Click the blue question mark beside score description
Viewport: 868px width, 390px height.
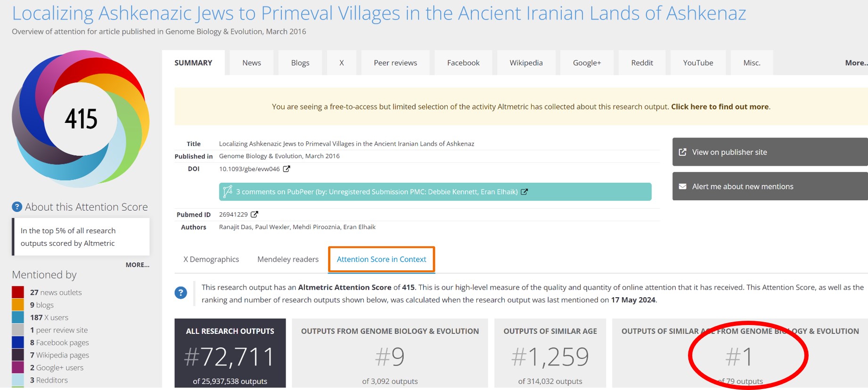[181, 293]
